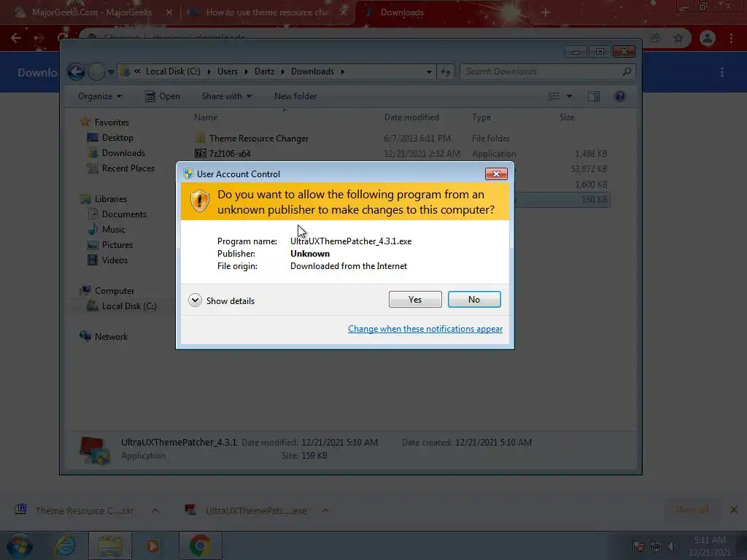Open the Windows Start button

click(x=20, y=545)
